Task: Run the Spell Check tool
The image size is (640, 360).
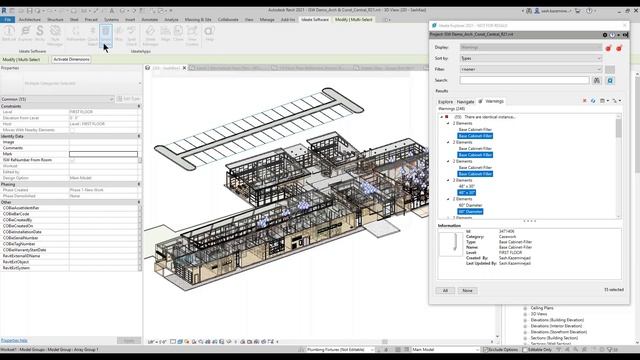Action: tap(131, 35)
